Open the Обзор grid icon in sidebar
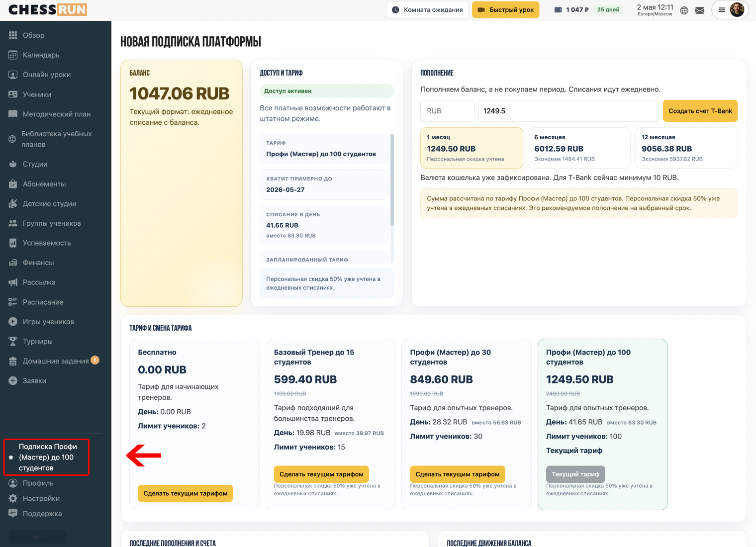Screen dimensions: 756x547 pyautogui.click(x=13, y=35)
